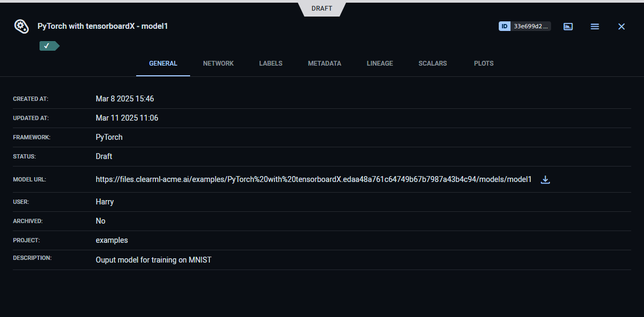Download the model file from URL
Viewport: 644px width, 317px height.
[545, 180]
